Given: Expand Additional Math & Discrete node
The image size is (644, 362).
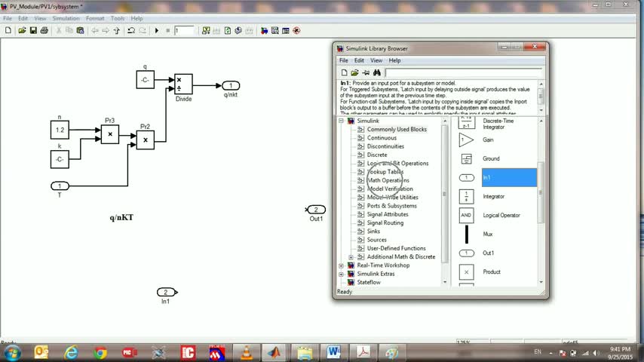Looking at the screenshot, I should [x=351, y=257].
